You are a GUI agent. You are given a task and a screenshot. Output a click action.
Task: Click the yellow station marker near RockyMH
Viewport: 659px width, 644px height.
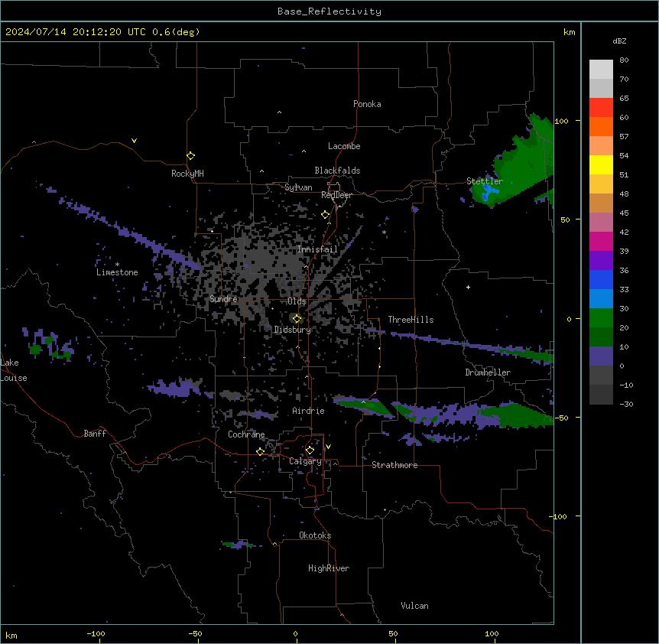click(x=191, y=156)
